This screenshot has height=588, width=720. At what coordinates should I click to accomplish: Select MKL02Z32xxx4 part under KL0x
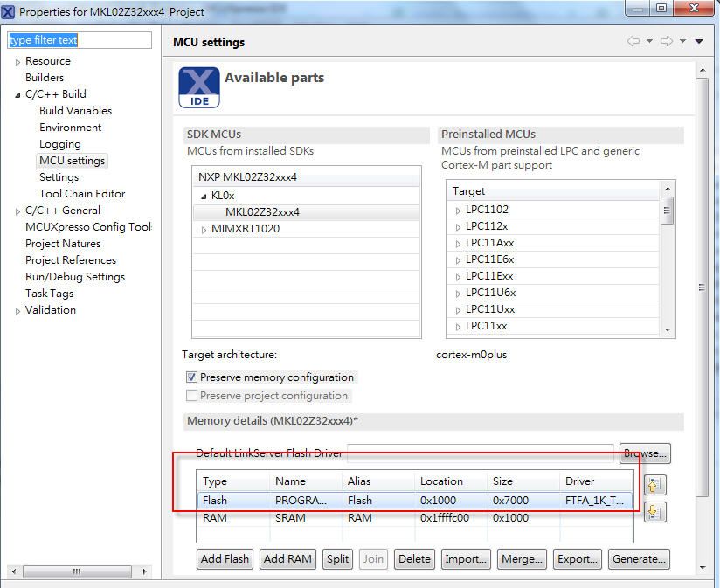pos(262,212)
